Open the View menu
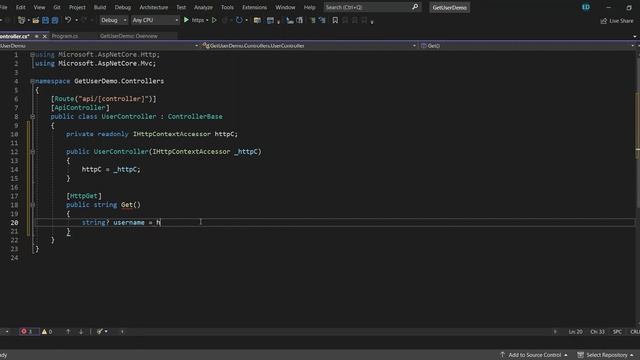The image size is (640, 360). pyautogui.click(x=39, y=7)
